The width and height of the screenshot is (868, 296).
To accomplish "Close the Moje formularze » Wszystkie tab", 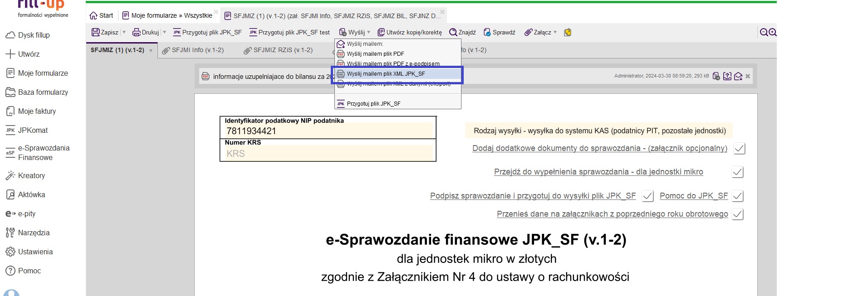I will click(216, 12).
